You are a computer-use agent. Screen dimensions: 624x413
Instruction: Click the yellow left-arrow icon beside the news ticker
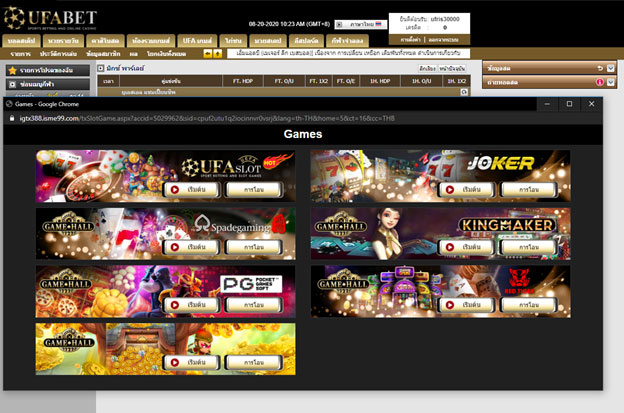tap(207, 53)
